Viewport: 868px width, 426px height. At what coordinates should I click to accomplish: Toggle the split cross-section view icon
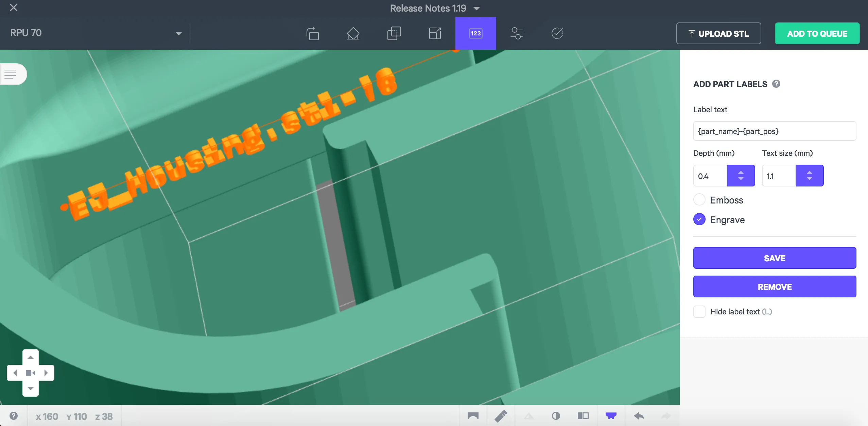coord(583,416)
